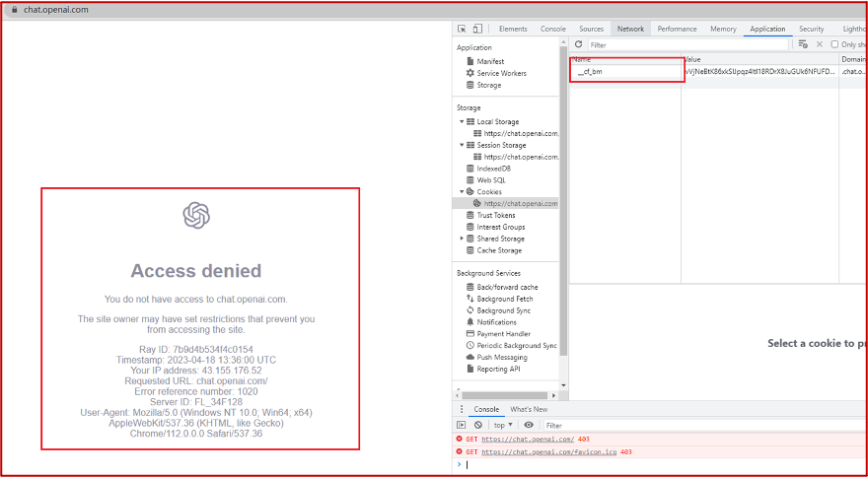The height and width of the screenshot is (477, 868).
Task: Click the sidebar horizontal scrollbar right arrow
Action: point(554,395)
